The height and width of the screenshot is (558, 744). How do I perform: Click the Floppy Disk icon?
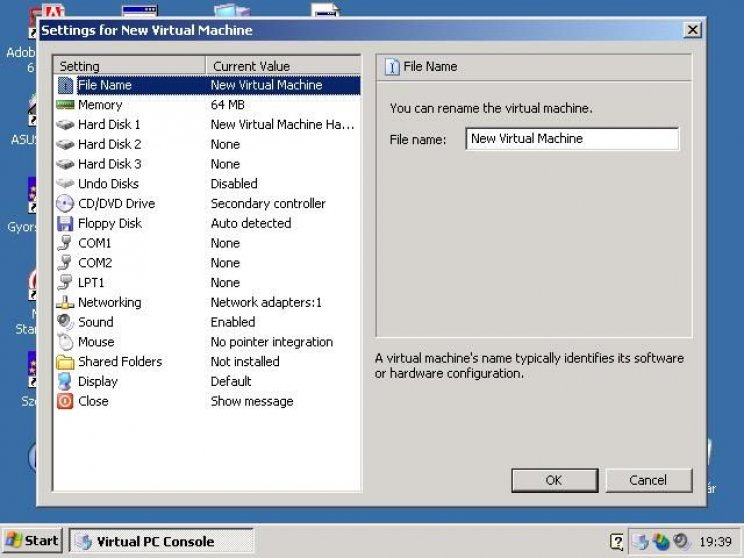pyautogui.click(x=65, y=223)
